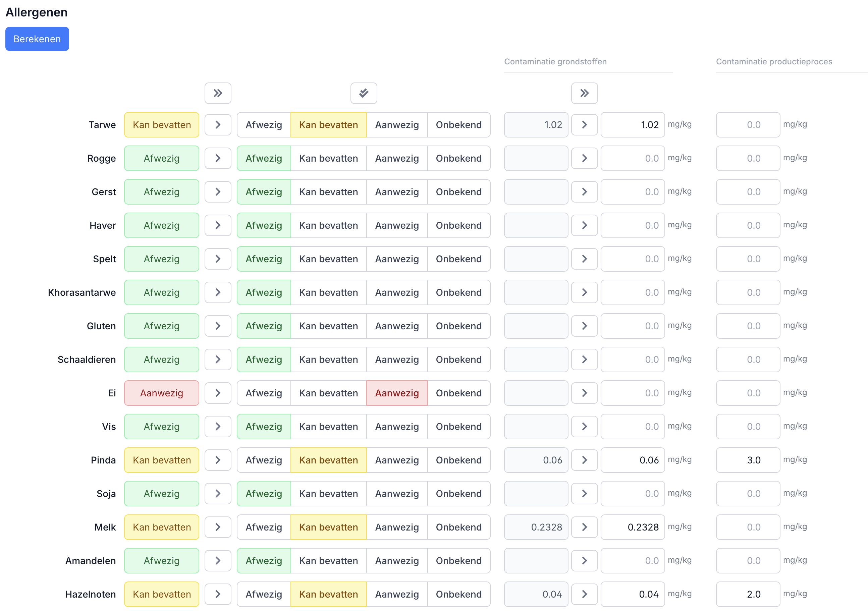The width and height of the screenshot is (868, 611).
Task: Click the Hazelnoten status copy chevron
Action: [x=218, y=594]
